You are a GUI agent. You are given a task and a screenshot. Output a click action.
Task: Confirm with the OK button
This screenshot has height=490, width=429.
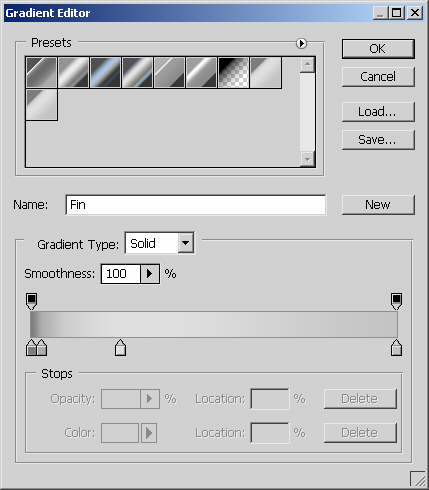[x=378, y=49]
